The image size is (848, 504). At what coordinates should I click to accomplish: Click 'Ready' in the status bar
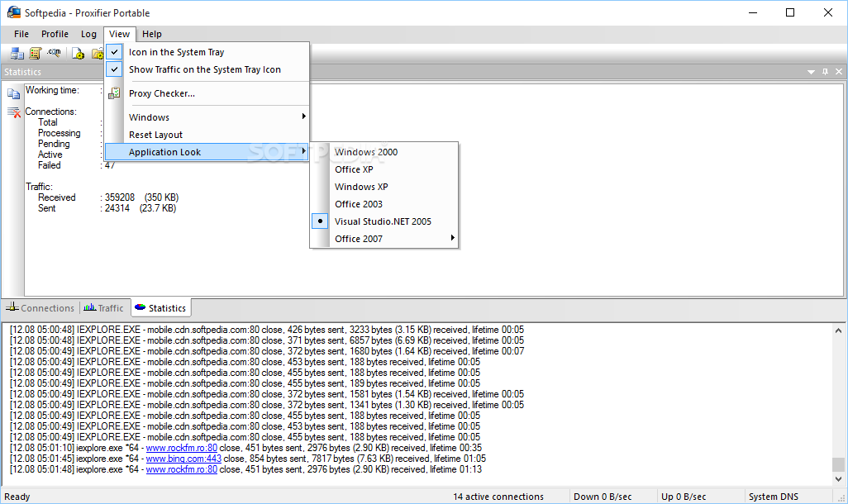point(17,497)
